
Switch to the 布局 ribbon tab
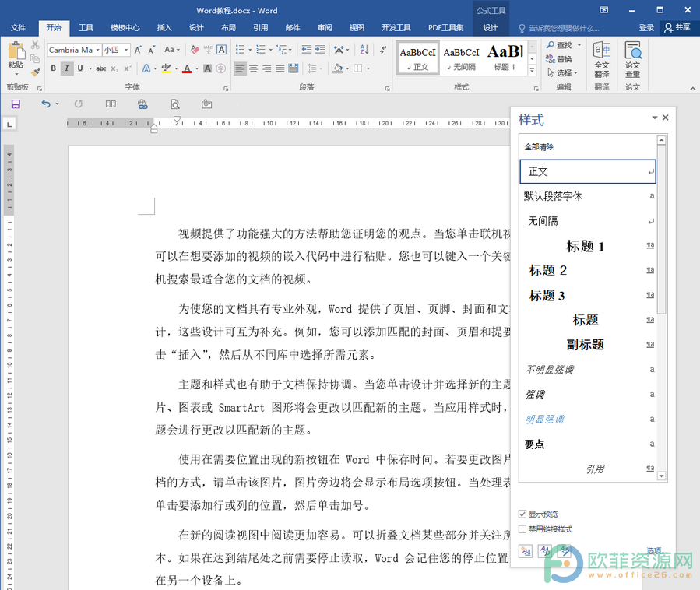point(228,28)
